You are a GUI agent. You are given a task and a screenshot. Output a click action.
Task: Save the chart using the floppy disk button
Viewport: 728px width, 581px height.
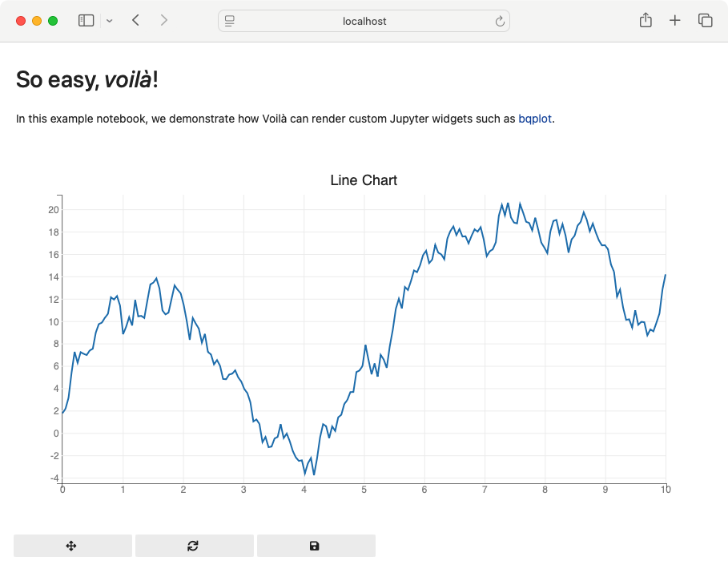[316, 546]
